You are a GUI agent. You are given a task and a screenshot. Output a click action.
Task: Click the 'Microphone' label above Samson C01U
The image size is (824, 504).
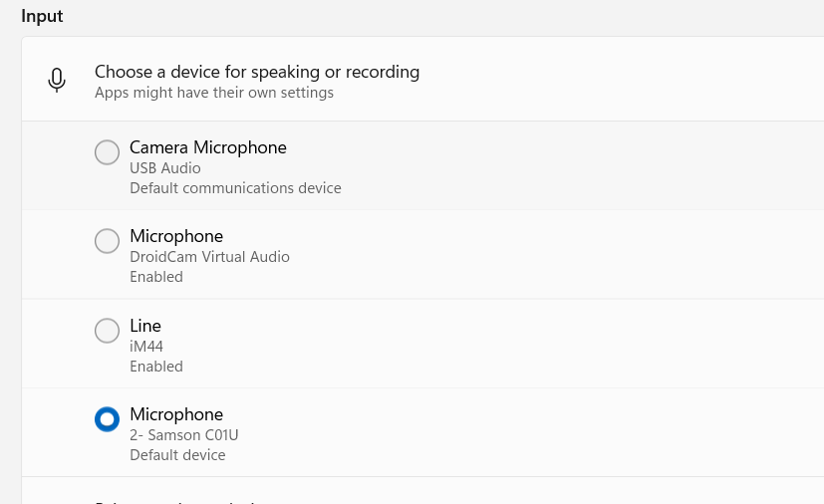(x=176, y=414)
